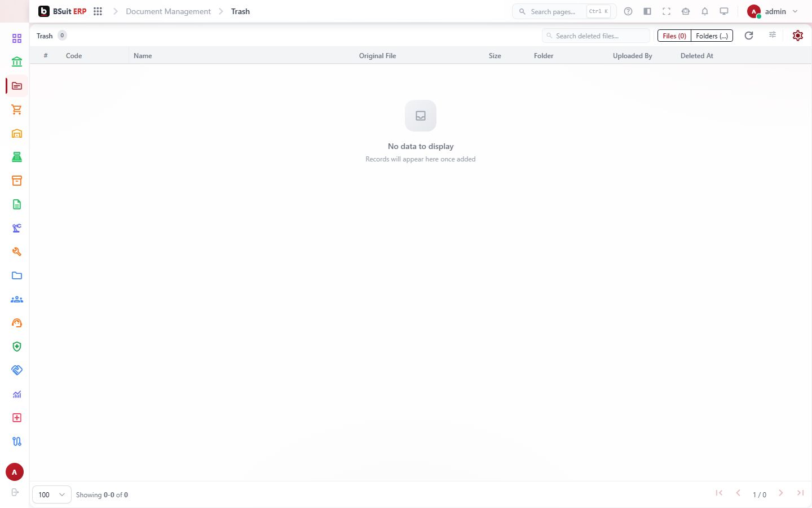Open the bank building module icon

click(17, 62)
